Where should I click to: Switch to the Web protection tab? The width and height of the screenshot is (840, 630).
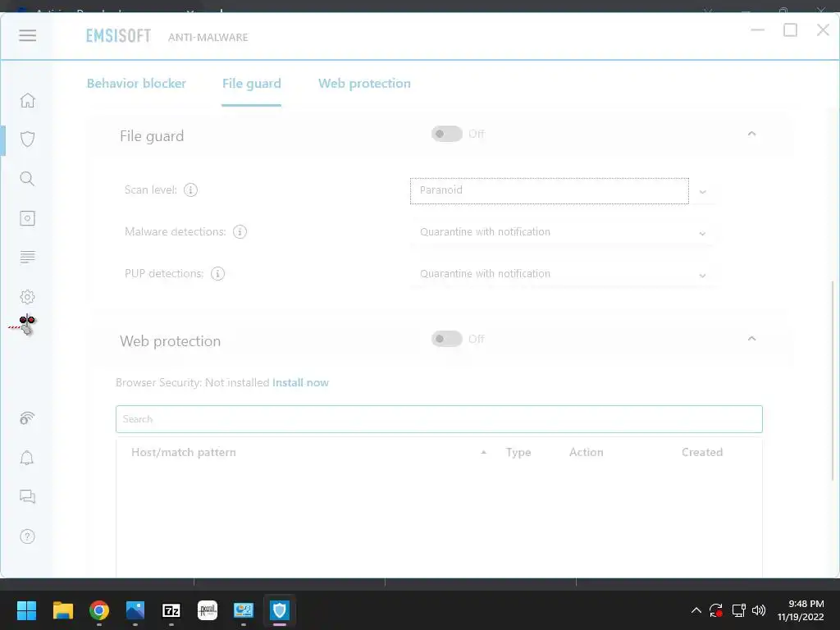pos(364,84)
